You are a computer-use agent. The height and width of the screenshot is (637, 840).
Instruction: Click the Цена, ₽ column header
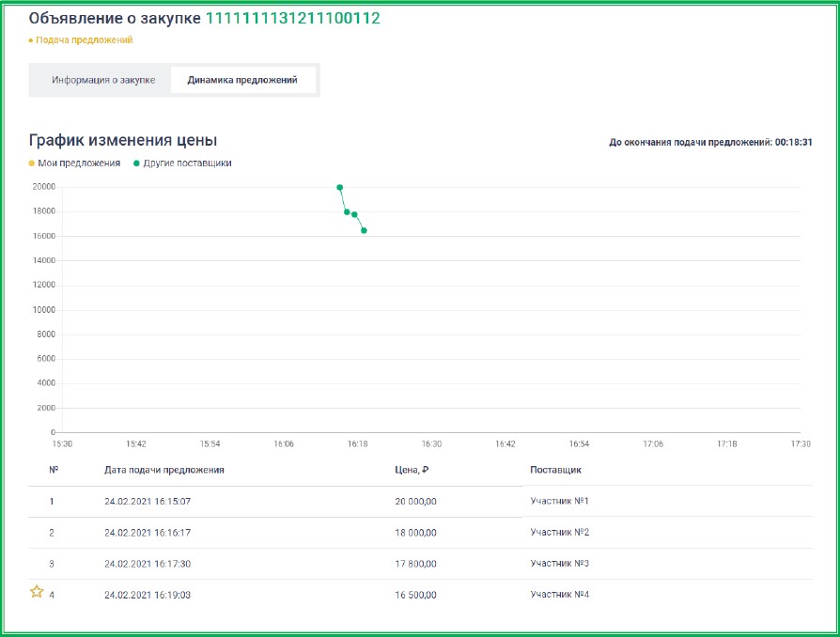[x=412, y=469]
